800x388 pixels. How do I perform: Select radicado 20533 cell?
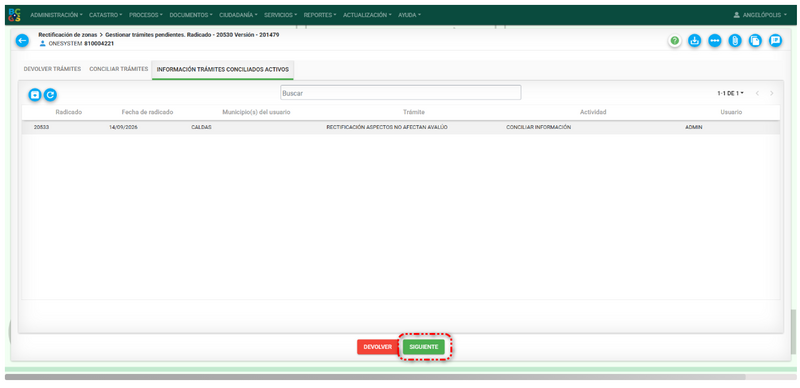pos(41,127)
